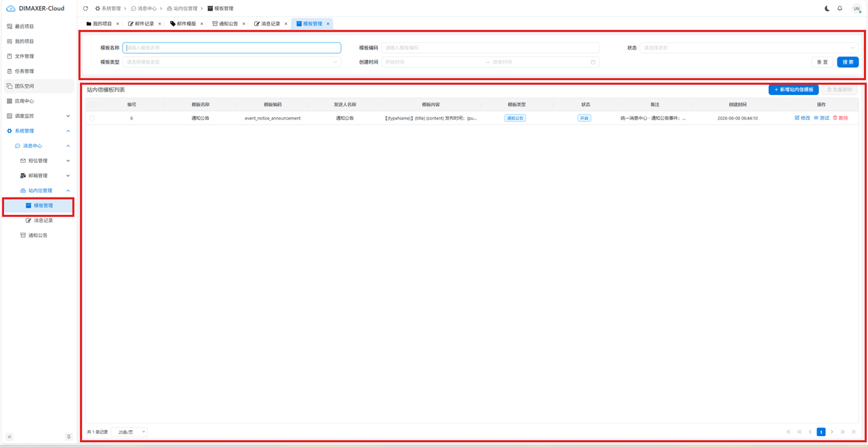
Task: Open notifications bell in top bar
Action: point(840,9)
